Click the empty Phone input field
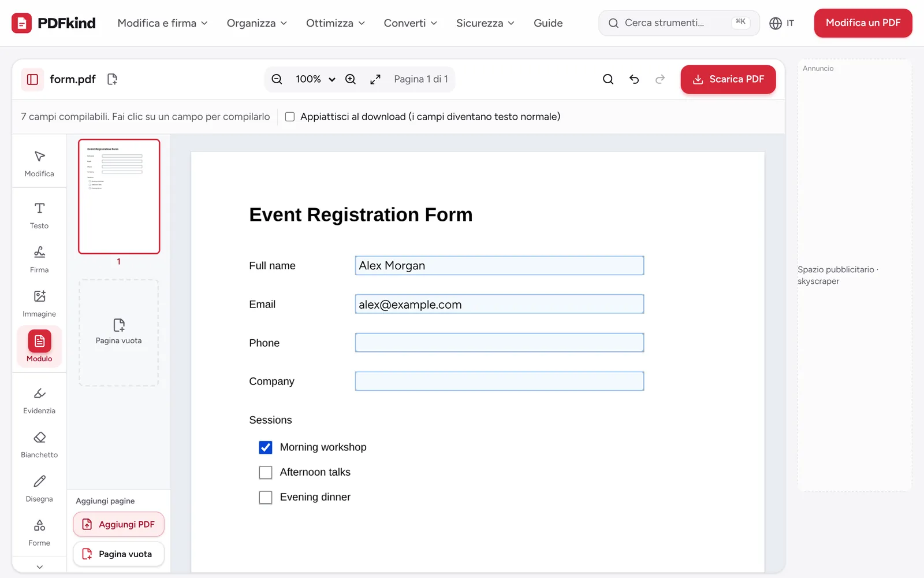Image resolution: width=924 pixels, height=578 pixels. pyautogui.click(x=500, y=343)
